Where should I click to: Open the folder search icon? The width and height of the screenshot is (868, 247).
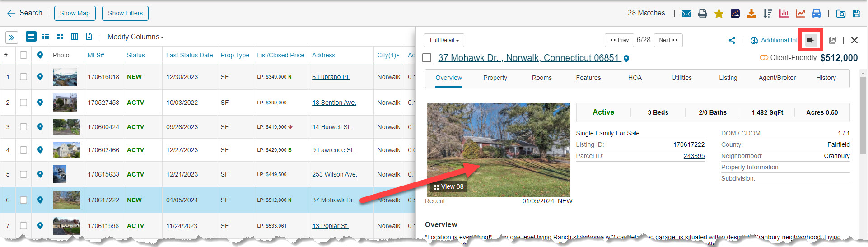pyautogui.click(x=841, y=14)
